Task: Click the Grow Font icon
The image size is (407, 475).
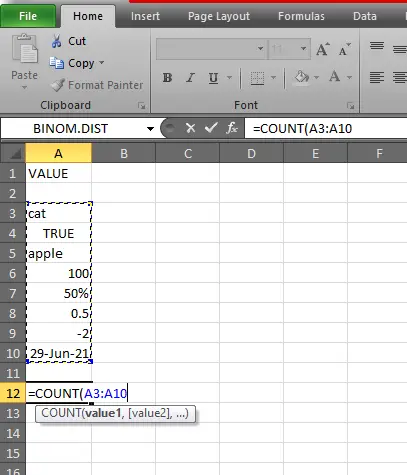Action: click(323, 49)
